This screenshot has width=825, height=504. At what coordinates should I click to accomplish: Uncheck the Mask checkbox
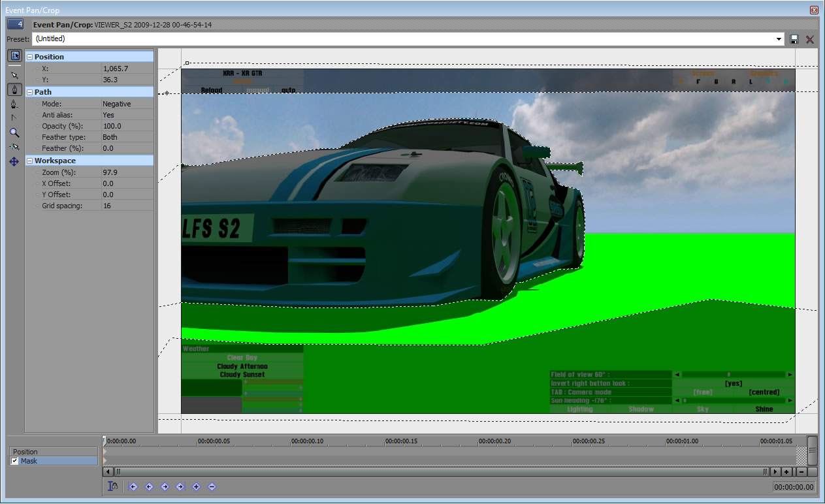(15, 461)
